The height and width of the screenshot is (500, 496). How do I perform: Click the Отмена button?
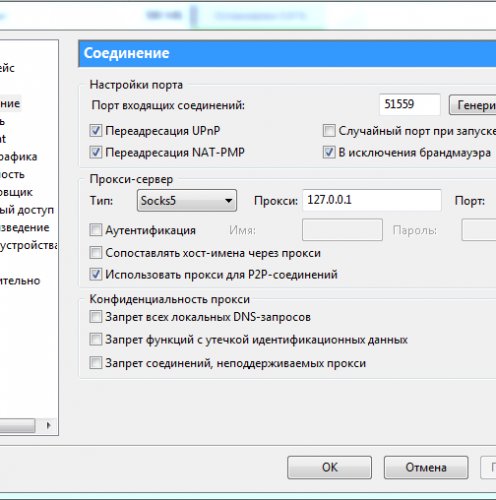click(426, 467)
